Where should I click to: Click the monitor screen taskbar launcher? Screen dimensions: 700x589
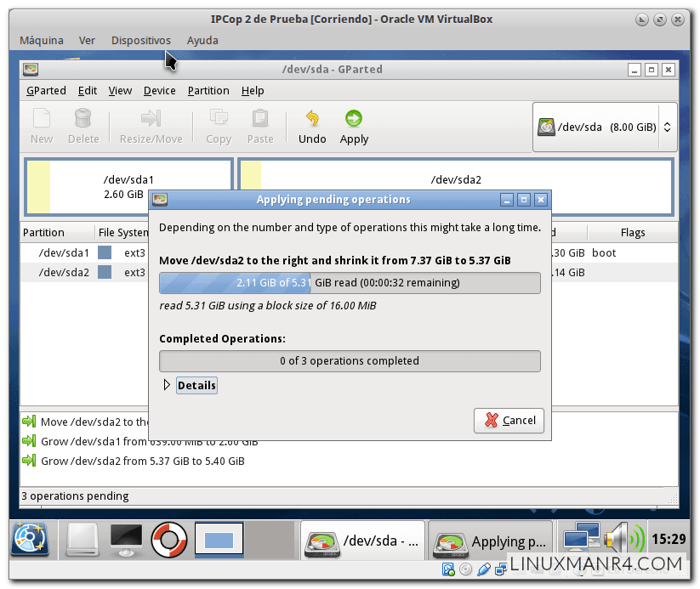[x=126, y=540]
